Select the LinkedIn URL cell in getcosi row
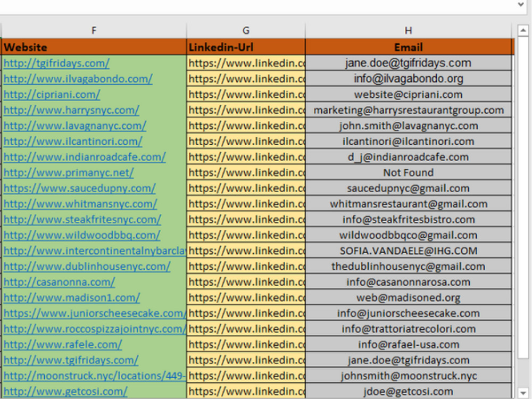532x399 pixels. click(246, 391)
